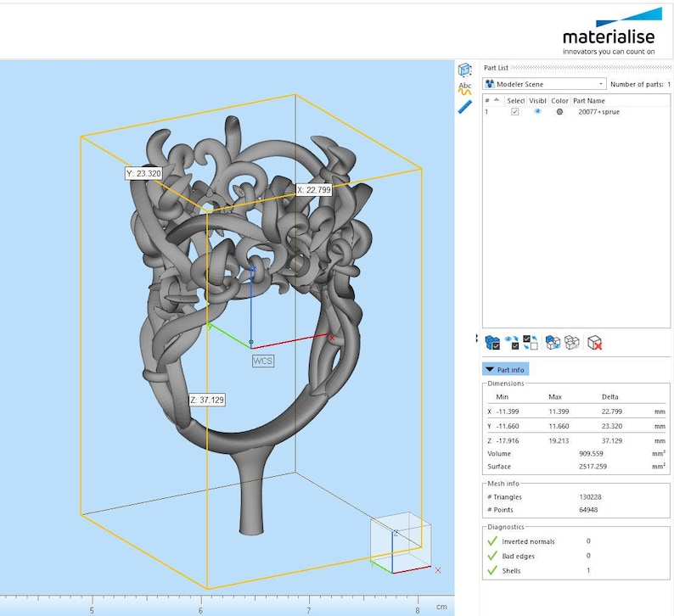
Task: Open the part pages cube icon
Action: [x=464, y=70]
